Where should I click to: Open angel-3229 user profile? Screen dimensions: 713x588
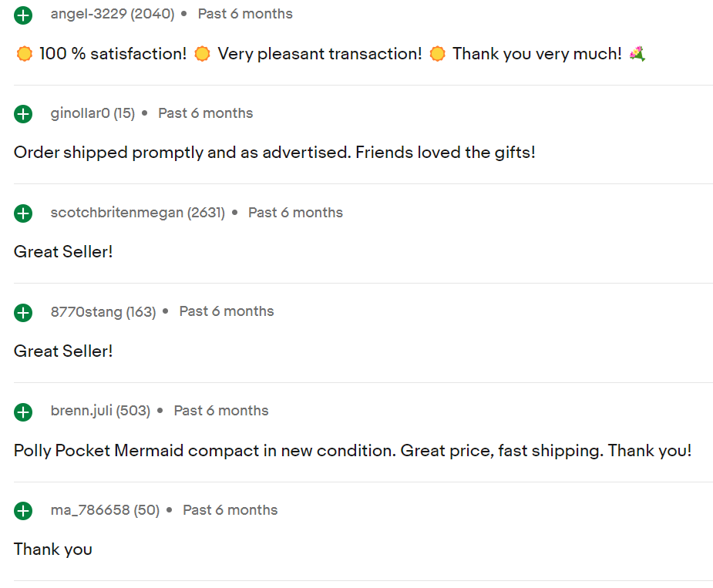tap(89, 14)
